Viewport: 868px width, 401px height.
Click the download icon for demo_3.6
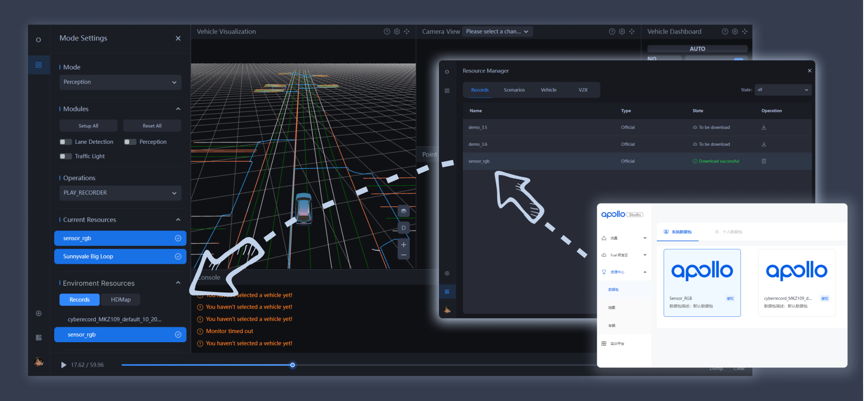[764, 144]
